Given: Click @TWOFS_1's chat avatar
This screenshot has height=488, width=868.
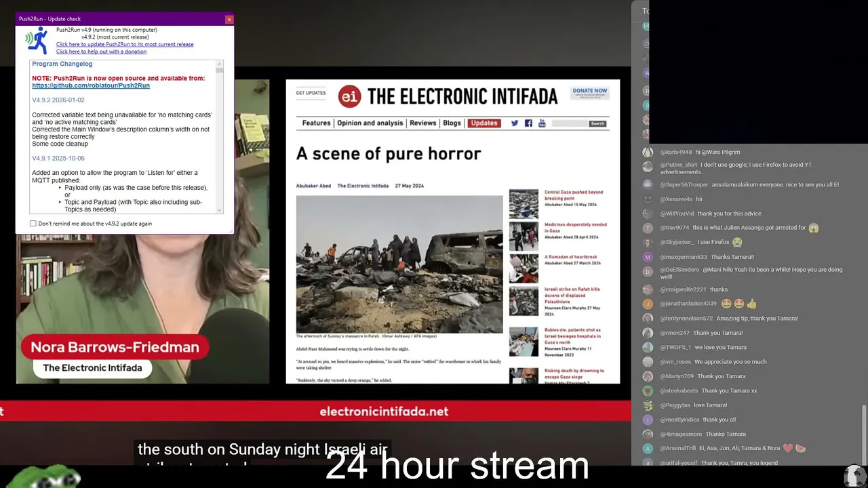Looking at the screenshot, I should pyautogui.click(x=648, y=347).
